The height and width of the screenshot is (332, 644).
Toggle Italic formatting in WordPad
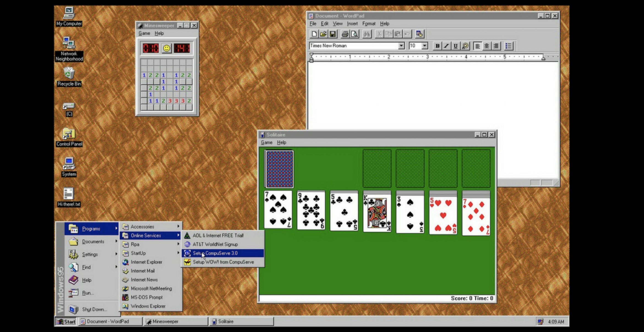click(x=446, y=46)
